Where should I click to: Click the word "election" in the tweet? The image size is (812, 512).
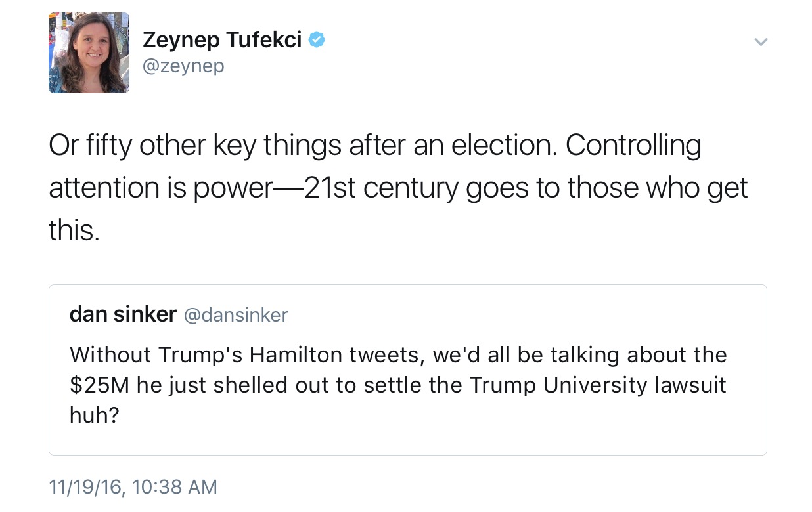tap(503, 146)
